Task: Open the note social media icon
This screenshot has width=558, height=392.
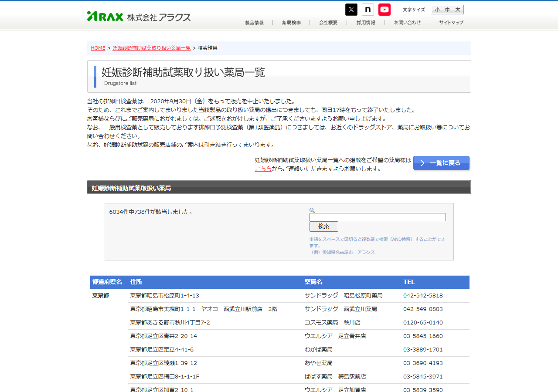Action: pyautogui.click(x=368, y=10)
